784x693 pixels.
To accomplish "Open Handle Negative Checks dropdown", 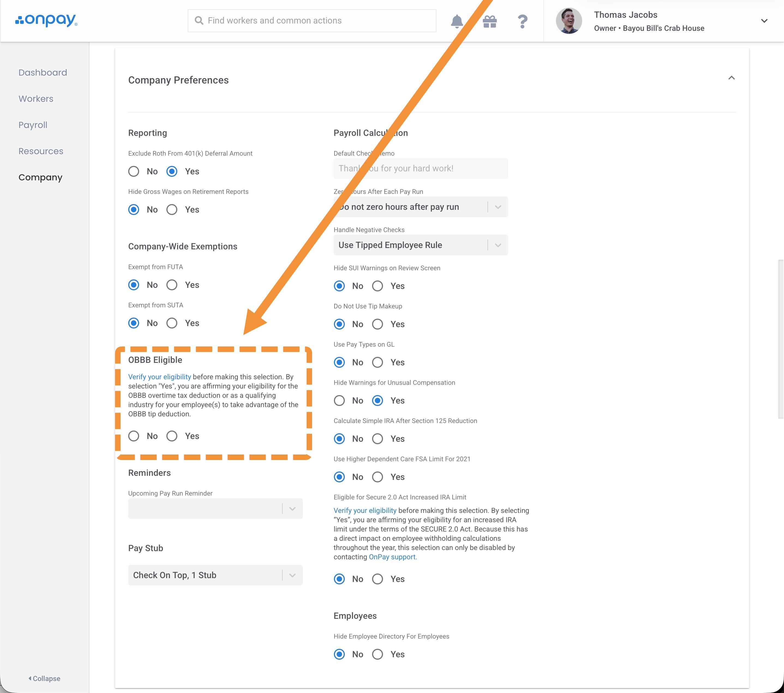I will [x=420, y=245].
